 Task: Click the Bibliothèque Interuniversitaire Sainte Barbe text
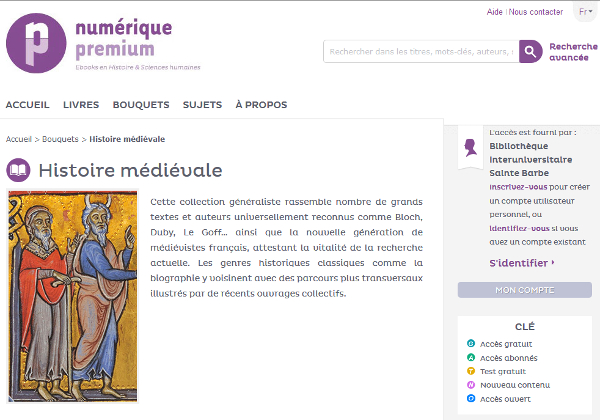coord(530,160)
